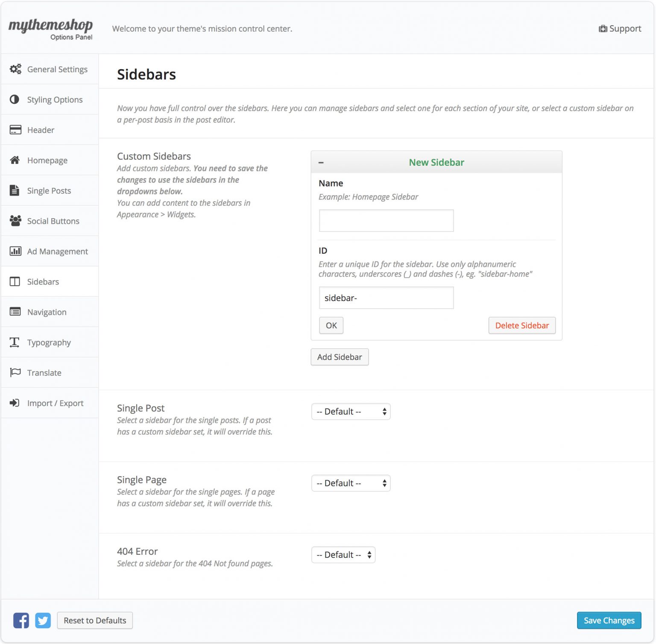Go to the Navigation menu section
656x644 pixels.
point(50,312)
